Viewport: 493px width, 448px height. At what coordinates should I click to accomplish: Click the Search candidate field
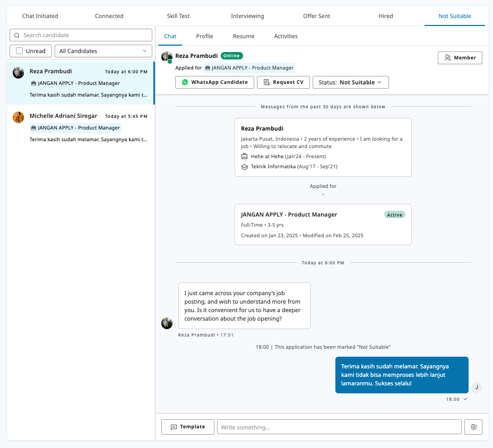81,35
